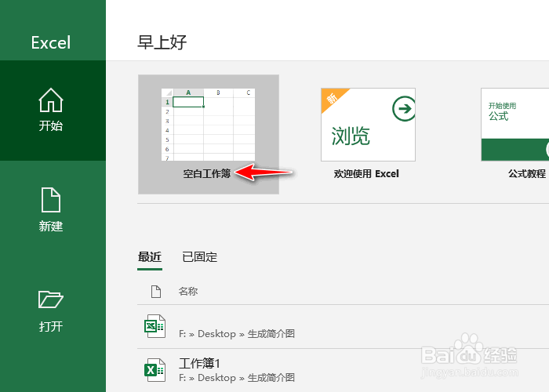Viewport: 549px width, 392px height.
Task: Click the 开始 sidebar label
Action: (x=51, y=125)
